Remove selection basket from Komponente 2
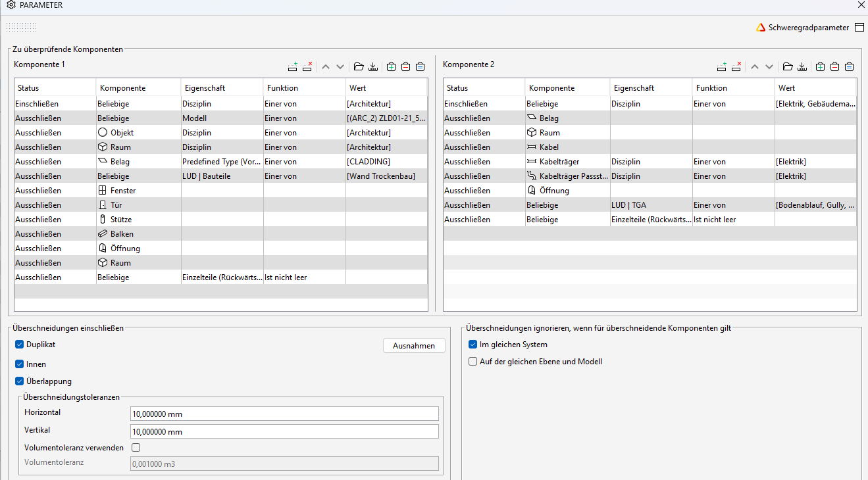 click(835, 66)
